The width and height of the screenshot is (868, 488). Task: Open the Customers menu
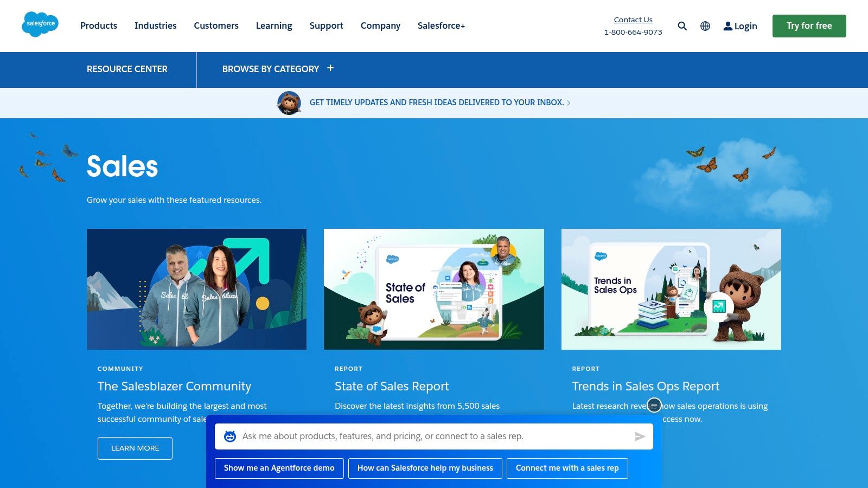coord(216,25)
